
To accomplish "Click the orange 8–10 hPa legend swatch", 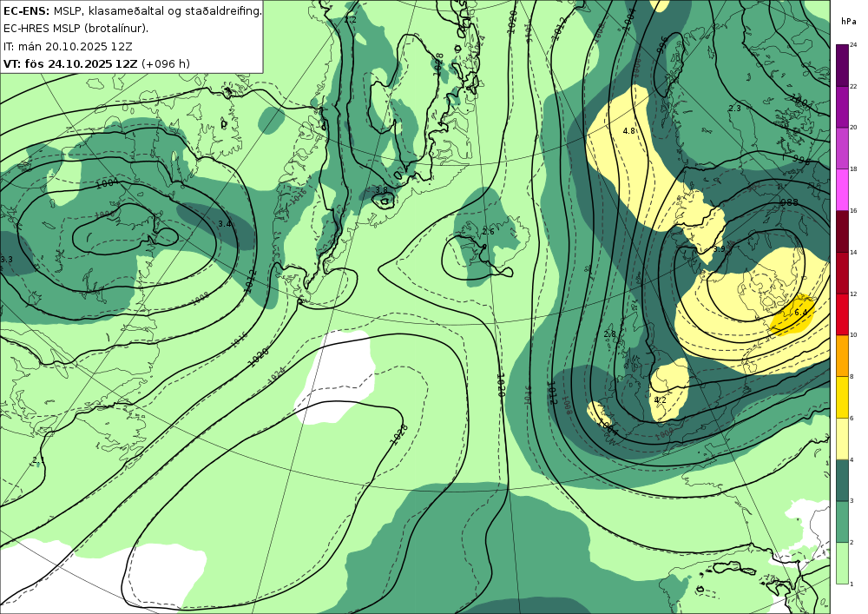I will [842, 355].
